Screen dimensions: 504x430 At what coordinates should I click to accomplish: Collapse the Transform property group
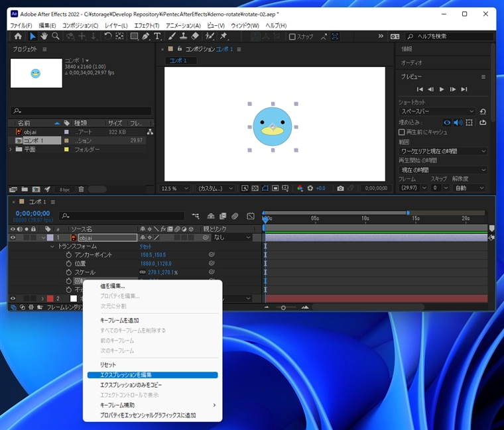(x=52, y=246)
